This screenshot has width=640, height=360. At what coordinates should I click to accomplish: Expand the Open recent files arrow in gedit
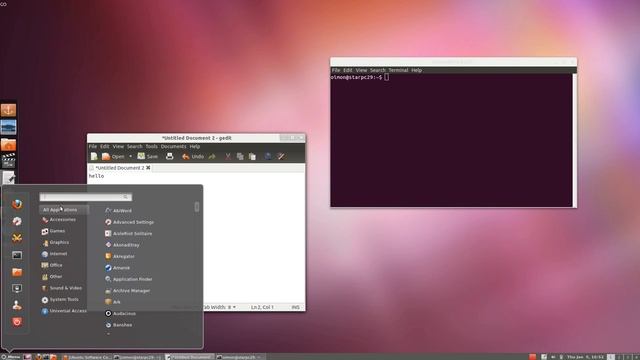(x=131, y=156)
